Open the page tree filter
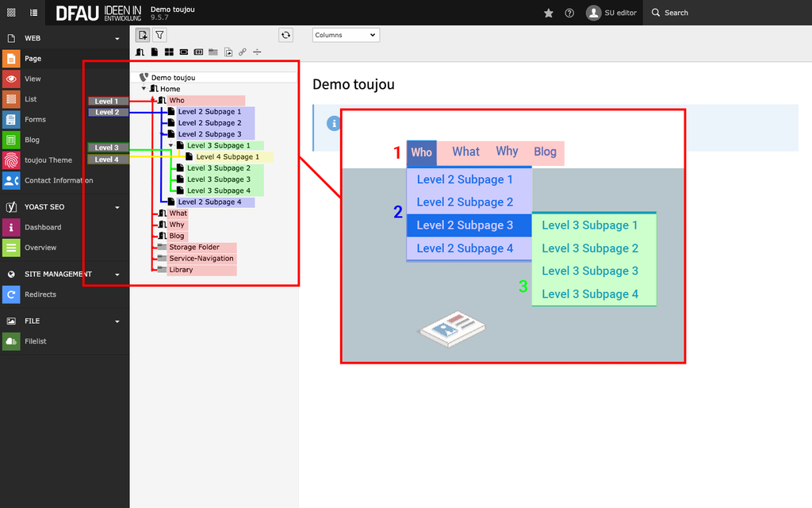This screenshot has height=508, width=812. [x=159, y=35]
